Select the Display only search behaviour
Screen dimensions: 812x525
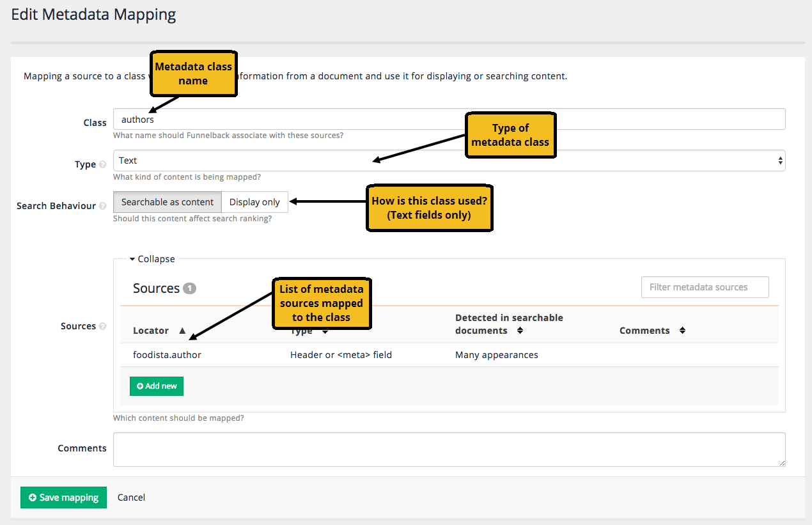click(254, 201)
